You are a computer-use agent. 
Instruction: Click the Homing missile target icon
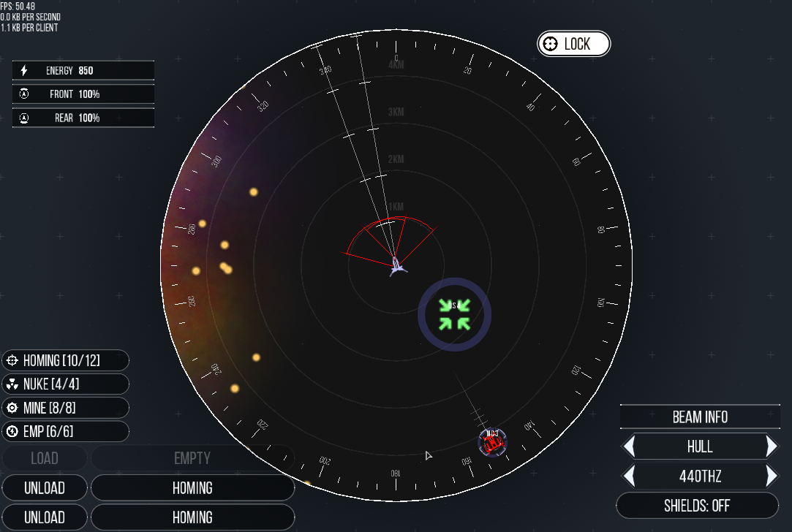tap(12, 360)
